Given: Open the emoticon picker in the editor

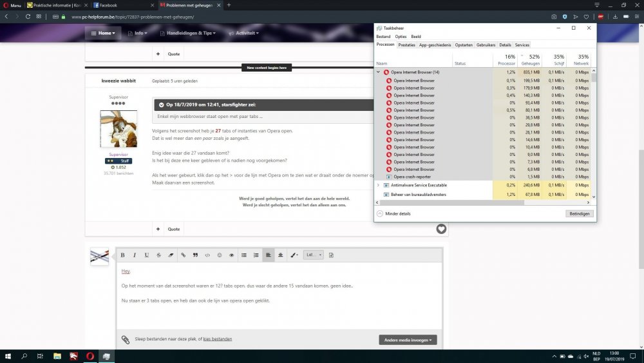Looking at the screenshot, I should (220, 255).
